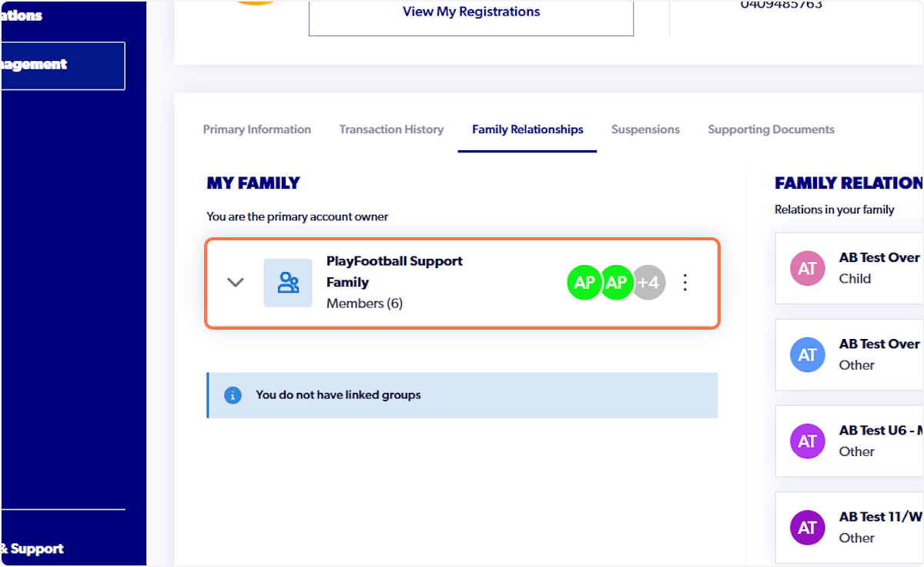Open the Supporting Documents tab

click(x=771, y=129)
